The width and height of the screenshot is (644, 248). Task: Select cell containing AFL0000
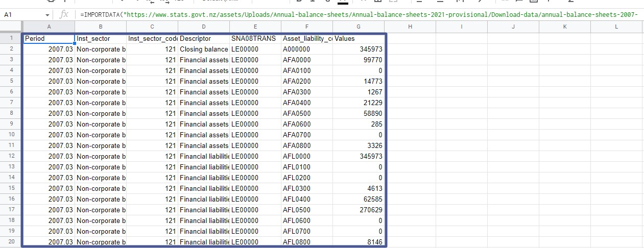pos(307,156)
